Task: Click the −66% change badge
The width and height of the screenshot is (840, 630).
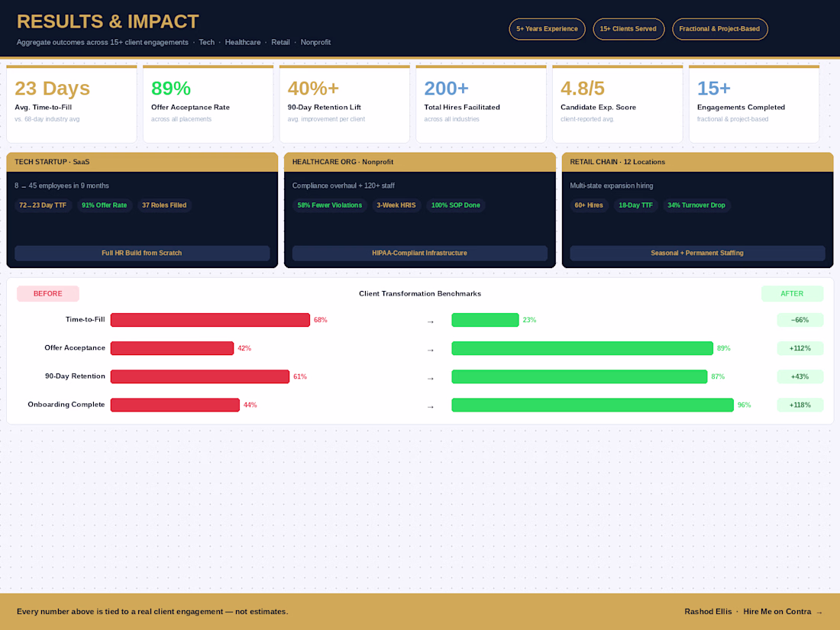Action: (800, 320)
